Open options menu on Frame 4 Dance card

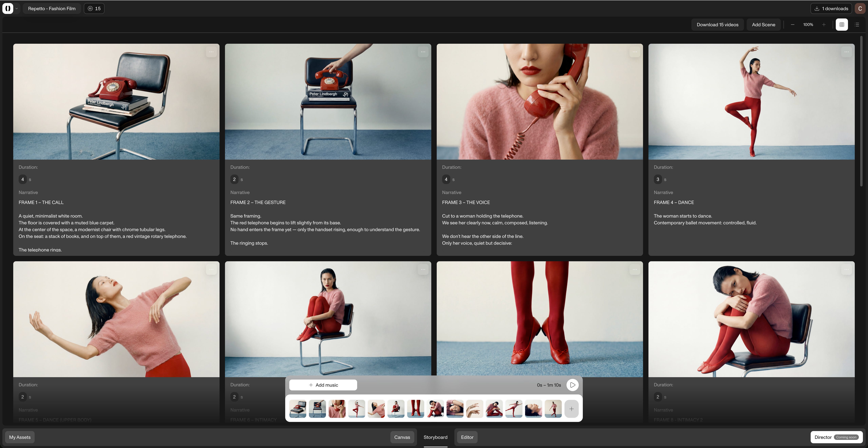846,52
